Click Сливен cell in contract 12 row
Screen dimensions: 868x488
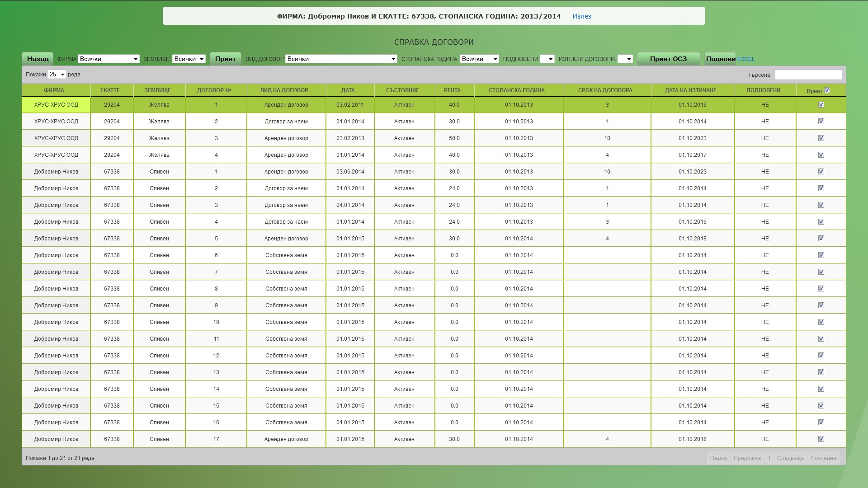(x=159, y=356)
